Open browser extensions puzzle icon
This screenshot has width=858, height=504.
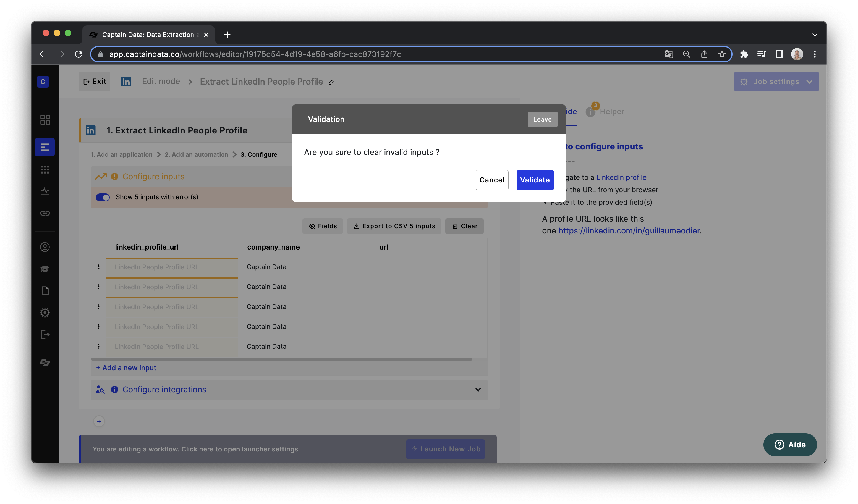[744, 54]
